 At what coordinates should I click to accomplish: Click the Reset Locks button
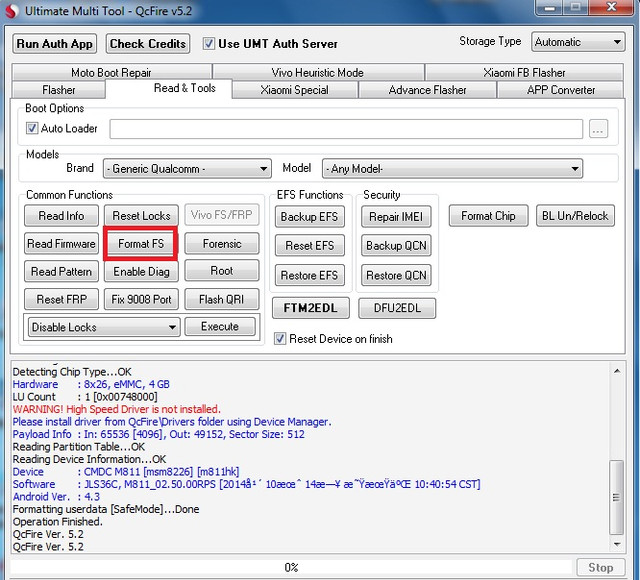tap(141, 216)
